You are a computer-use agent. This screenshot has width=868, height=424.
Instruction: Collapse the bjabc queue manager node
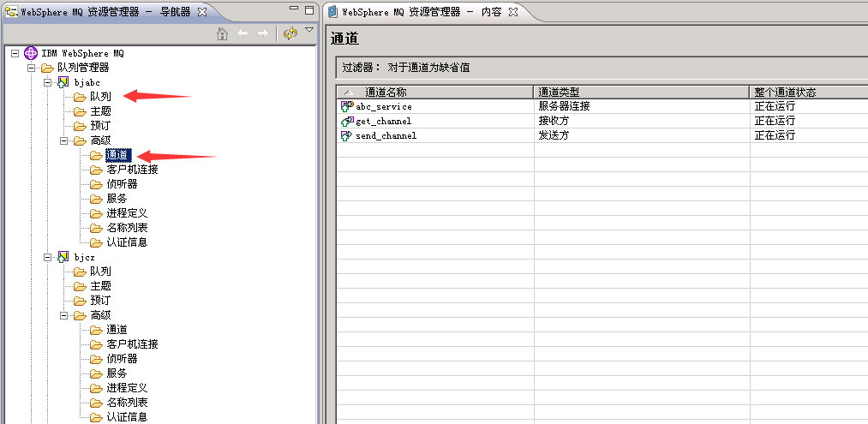pyautogui.click(x=48, y=82)
